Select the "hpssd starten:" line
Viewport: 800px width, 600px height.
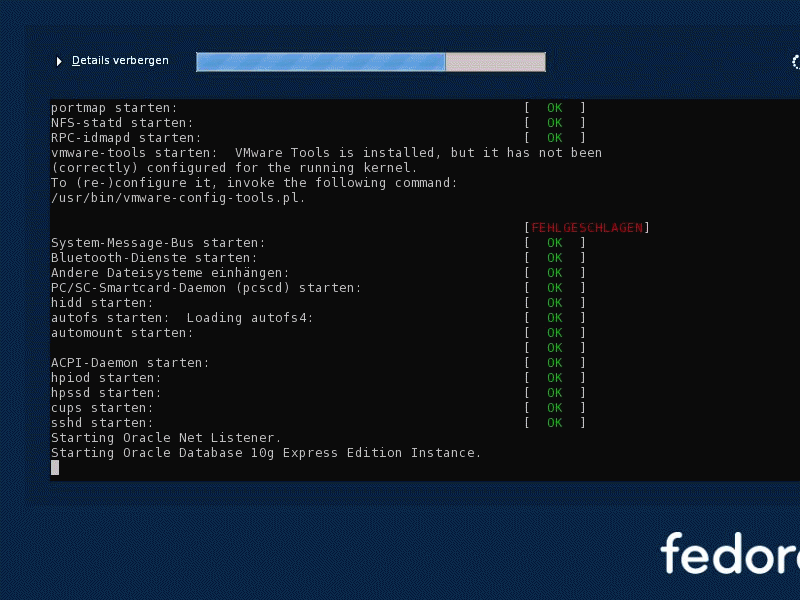click(x=106, y=393)
